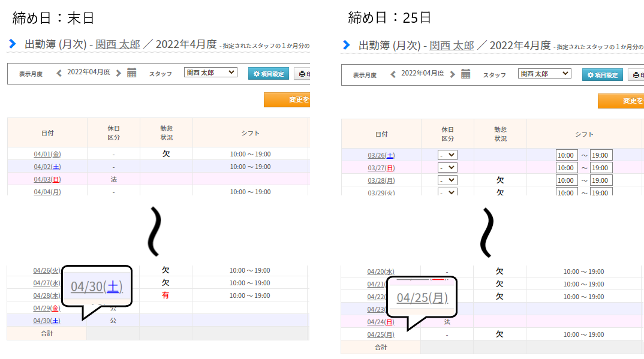Click 項目設定 button in right panel
This screenshot has height=359, width=644.
pyautogui.click(x=602, y=75)
